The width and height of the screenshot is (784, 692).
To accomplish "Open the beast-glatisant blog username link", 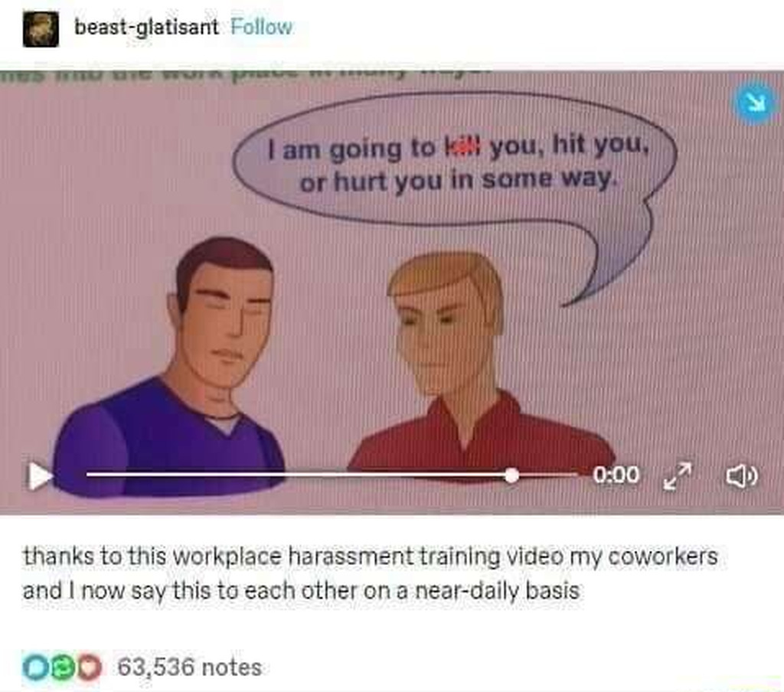I will pos(146,28).
